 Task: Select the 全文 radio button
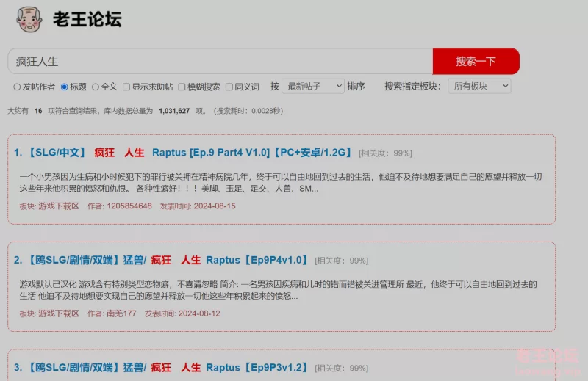click(96, 87)
